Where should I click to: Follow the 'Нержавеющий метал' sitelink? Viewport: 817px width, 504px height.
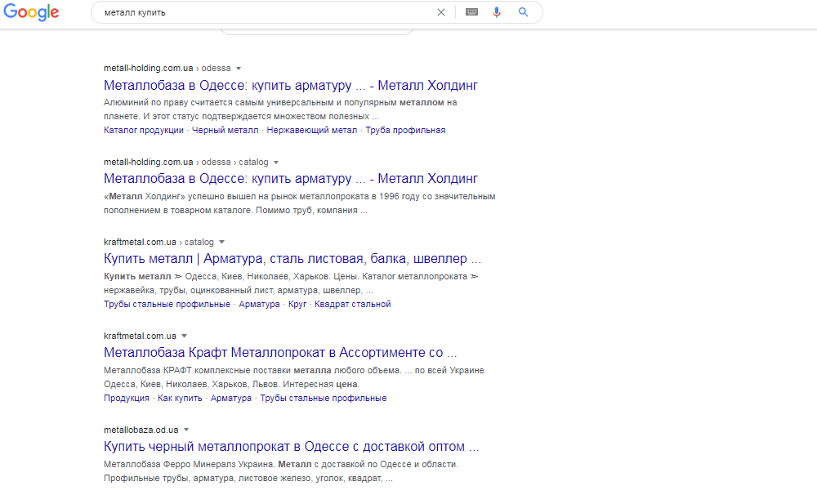click(312, 131)
